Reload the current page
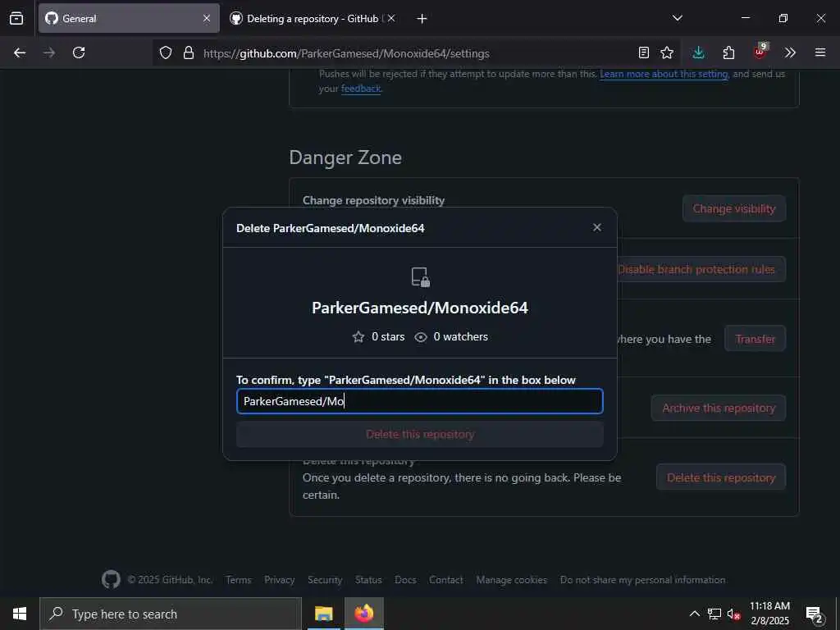The width and height of the screenshot is (840, 630). click(79, 52)
